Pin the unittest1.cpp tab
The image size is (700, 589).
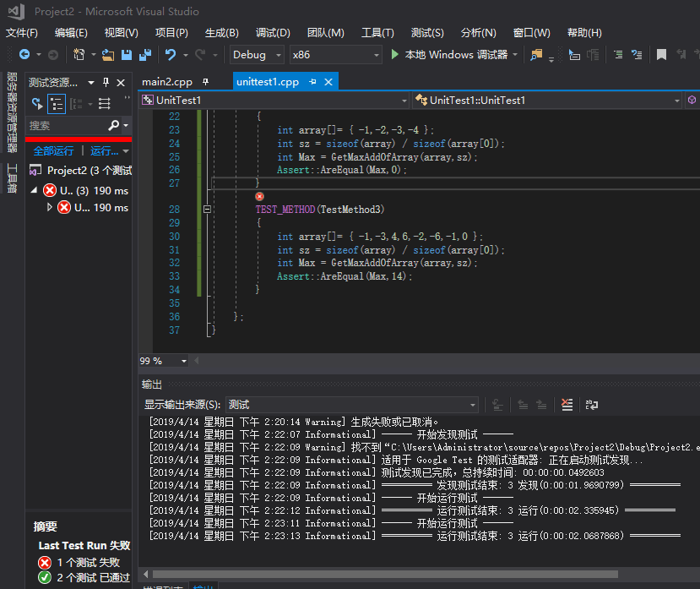pos(312,82)
